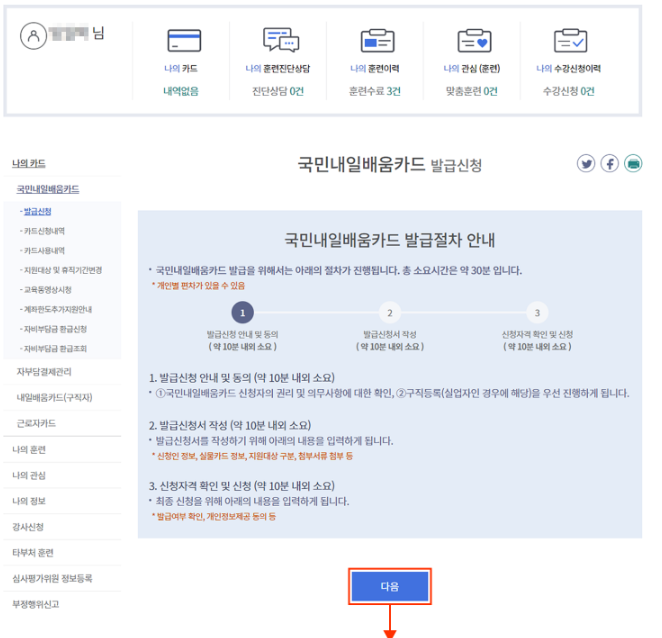
Task: Open 자부담결제관리 sidebar item
Action: [x=44, y=372]
